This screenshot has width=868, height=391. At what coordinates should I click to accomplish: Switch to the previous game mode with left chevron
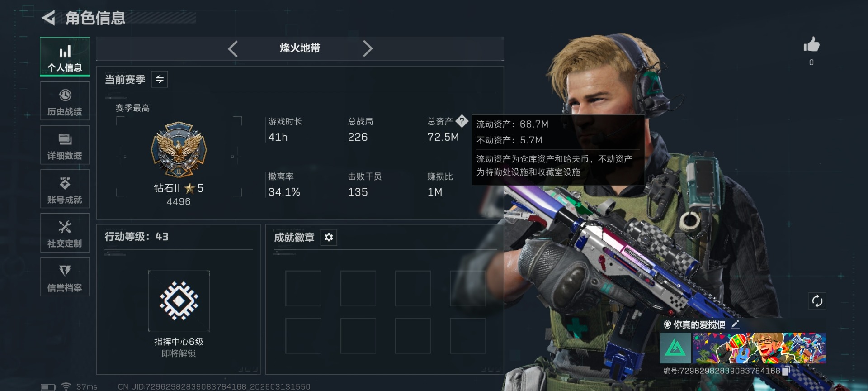tap(233, 48)
